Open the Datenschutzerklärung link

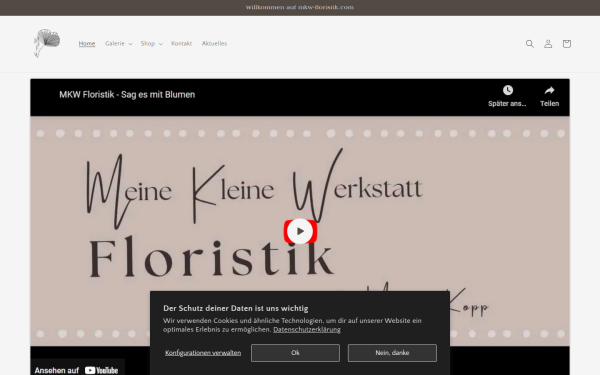click(307, 329)
